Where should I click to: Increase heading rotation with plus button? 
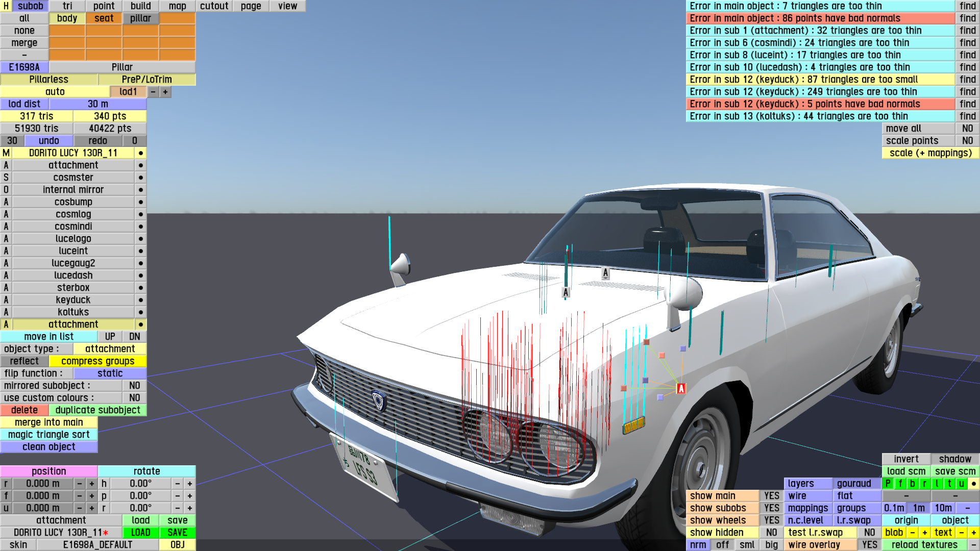(190, 484)
